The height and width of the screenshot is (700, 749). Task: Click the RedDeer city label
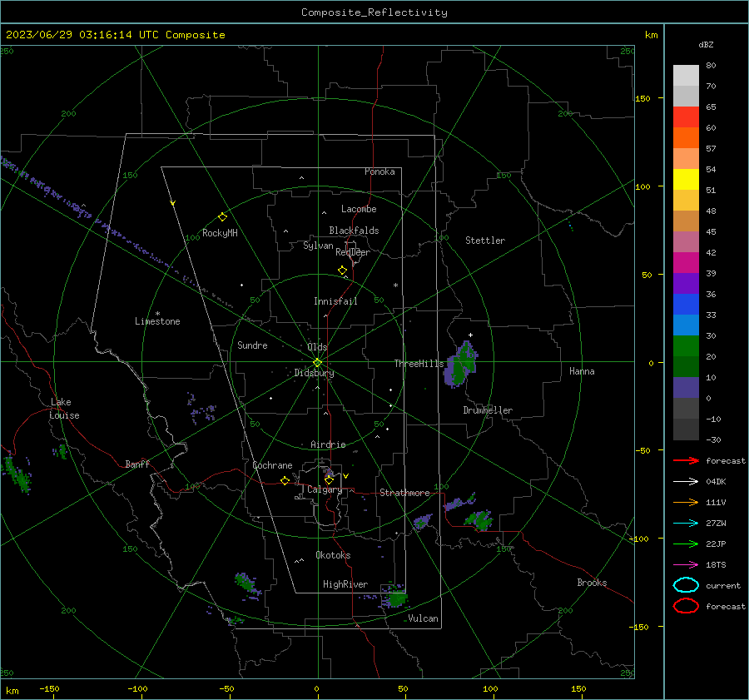(353, 252)
